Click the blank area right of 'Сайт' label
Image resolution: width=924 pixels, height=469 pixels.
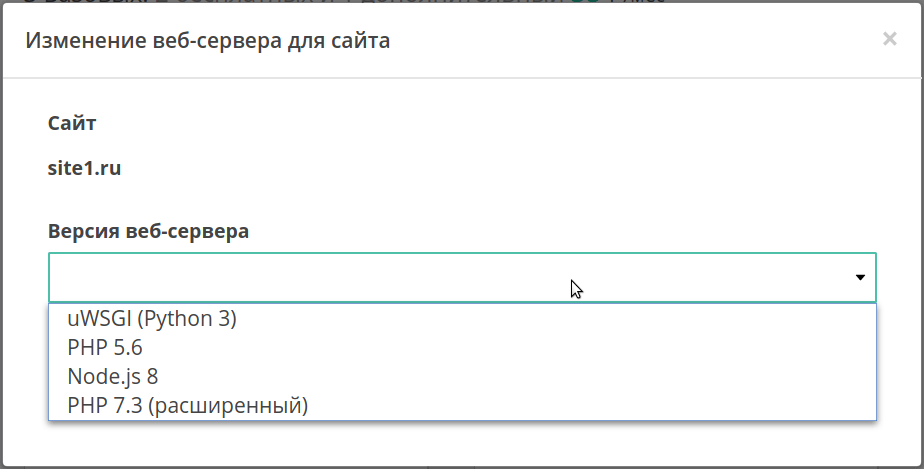[x=500, y=124]
